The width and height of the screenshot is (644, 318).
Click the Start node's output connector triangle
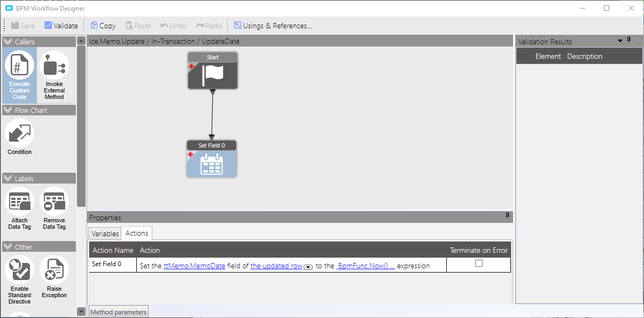(213, 92)
